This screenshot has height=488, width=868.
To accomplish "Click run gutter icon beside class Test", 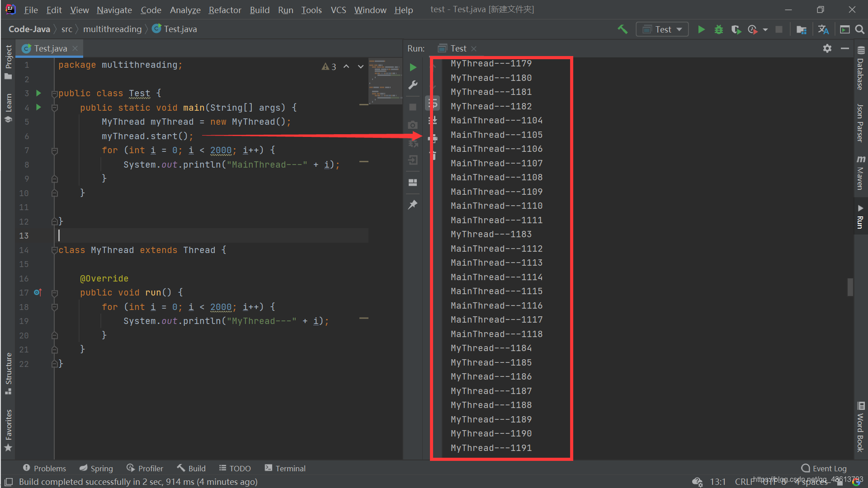I will pos(38,93).
